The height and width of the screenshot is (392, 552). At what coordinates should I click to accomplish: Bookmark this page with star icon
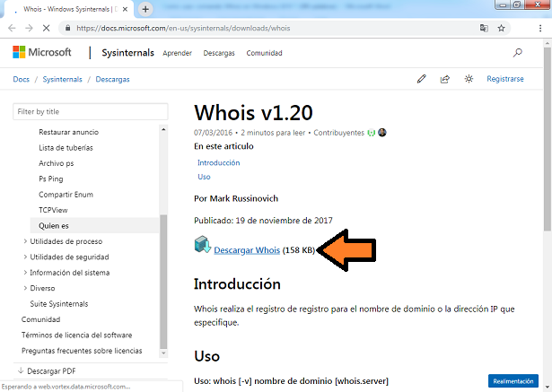(x=502, y=28)
